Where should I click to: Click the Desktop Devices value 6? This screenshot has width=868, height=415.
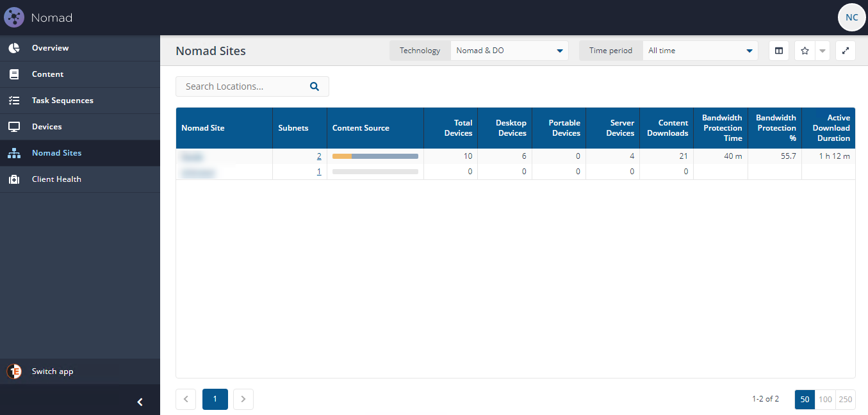(524, 156)
